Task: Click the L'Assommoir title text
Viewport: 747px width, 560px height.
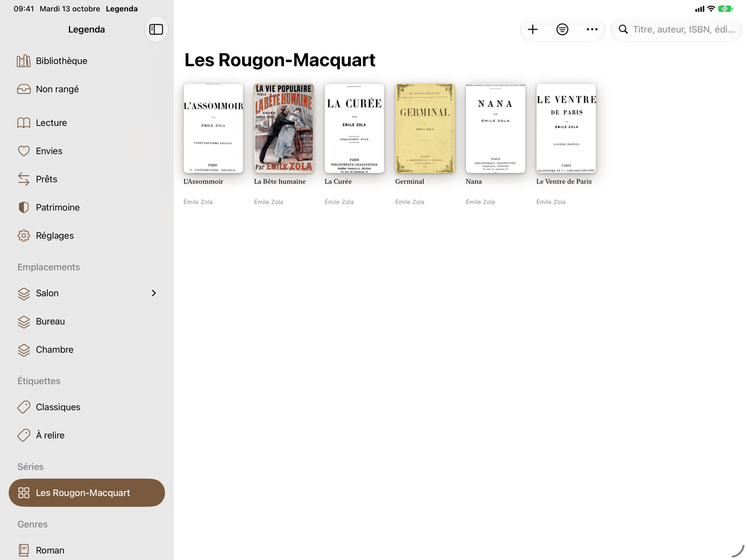Action: click(204, 182)
